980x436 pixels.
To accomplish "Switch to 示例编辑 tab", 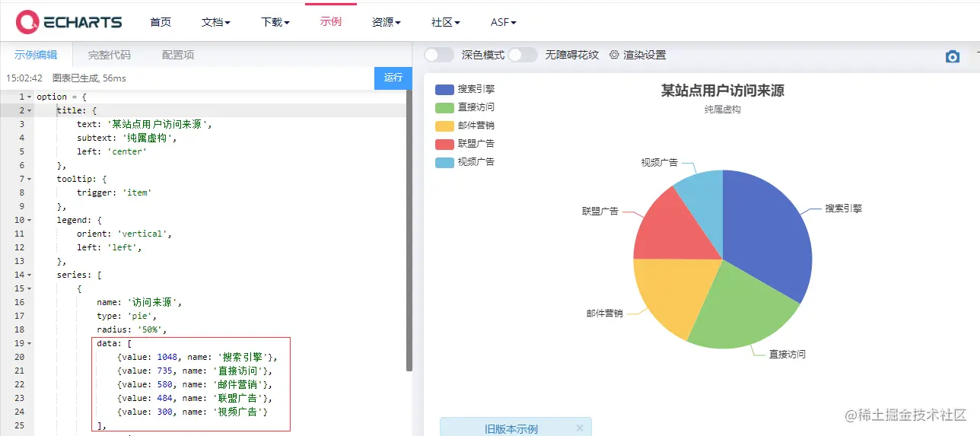I will 36,55.
